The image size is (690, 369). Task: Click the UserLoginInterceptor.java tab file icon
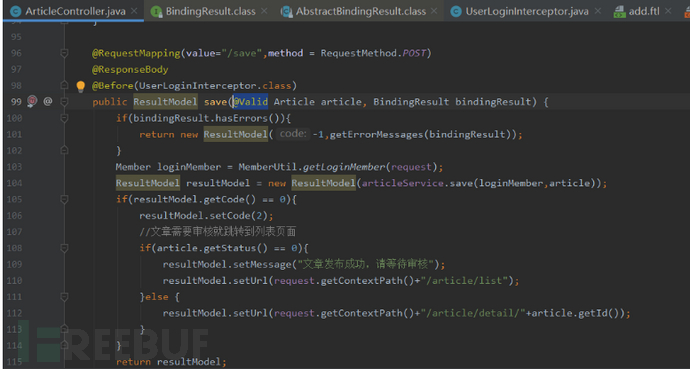456,11
